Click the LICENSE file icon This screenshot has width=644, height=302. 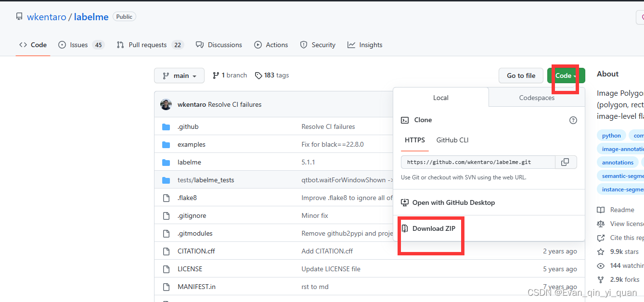[x=166, y=269]
